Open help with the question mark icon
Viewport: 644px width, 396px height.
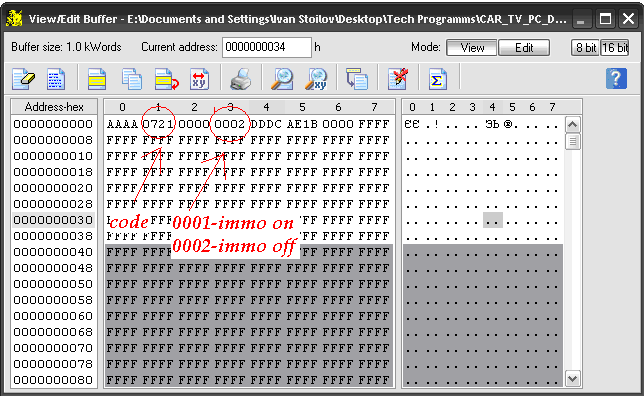point(616,78)
